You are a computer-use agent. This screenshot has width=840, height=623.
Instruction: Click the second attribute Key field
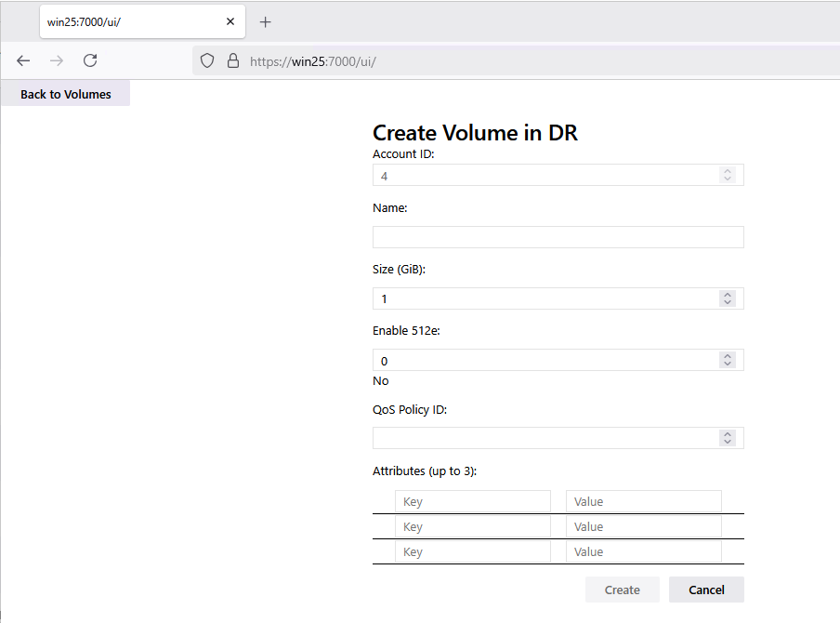coord(472,526)
